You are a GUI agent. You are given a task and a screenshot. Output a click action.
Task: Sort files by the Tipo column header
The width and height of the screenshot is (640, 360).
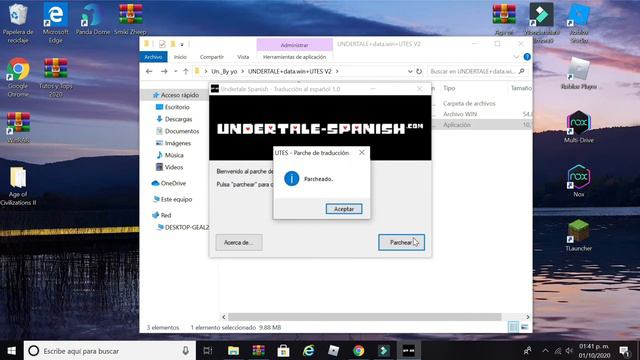pyautogui.click(x=449, y=88)
